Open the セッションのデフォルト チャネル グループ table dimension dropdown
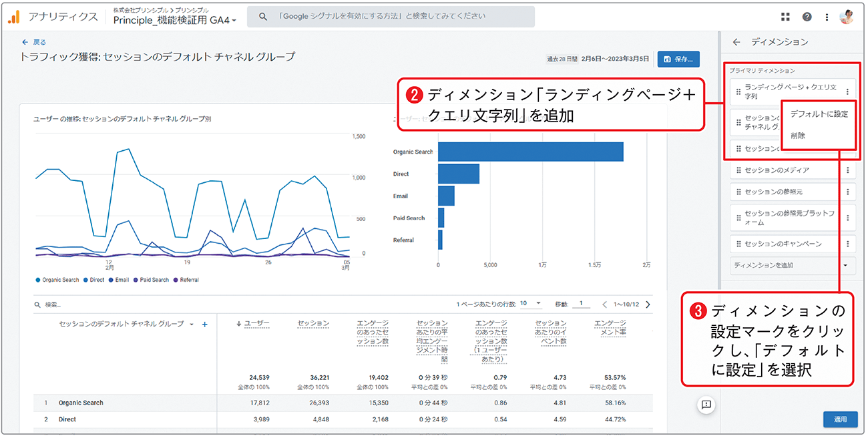Image resolution: width=868 pixels, height=436 pixels. click(x=127, y=324)
